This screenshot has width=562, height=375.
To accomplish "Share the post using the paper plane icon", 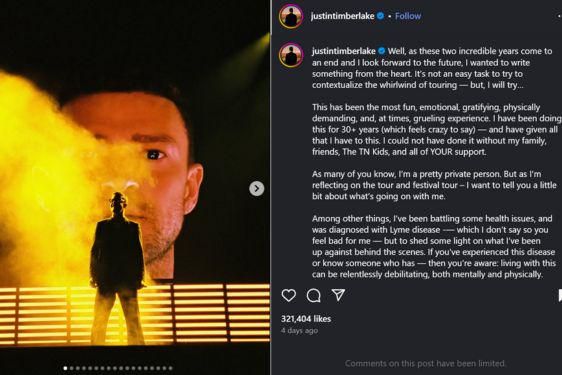I will 338,295.
